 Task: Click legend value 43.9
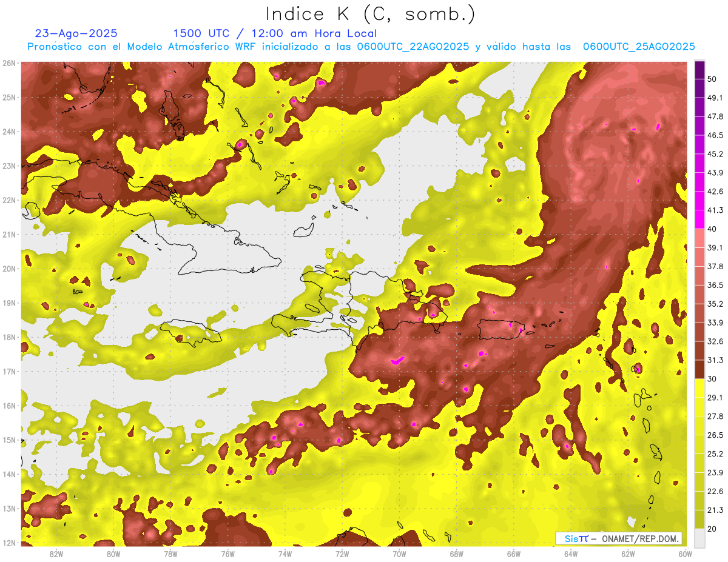pyautogui.click(x=715, y=173)
